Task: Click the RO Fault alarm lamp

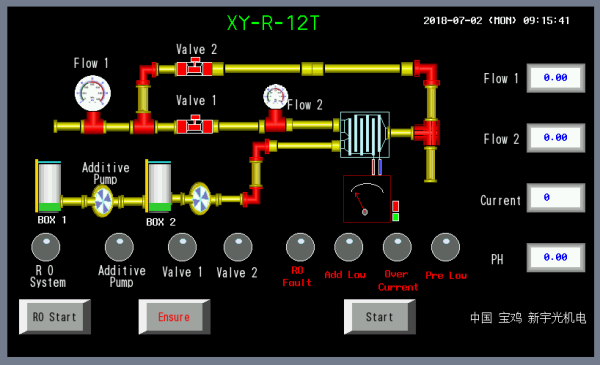Action: click(x=300, y=247)
